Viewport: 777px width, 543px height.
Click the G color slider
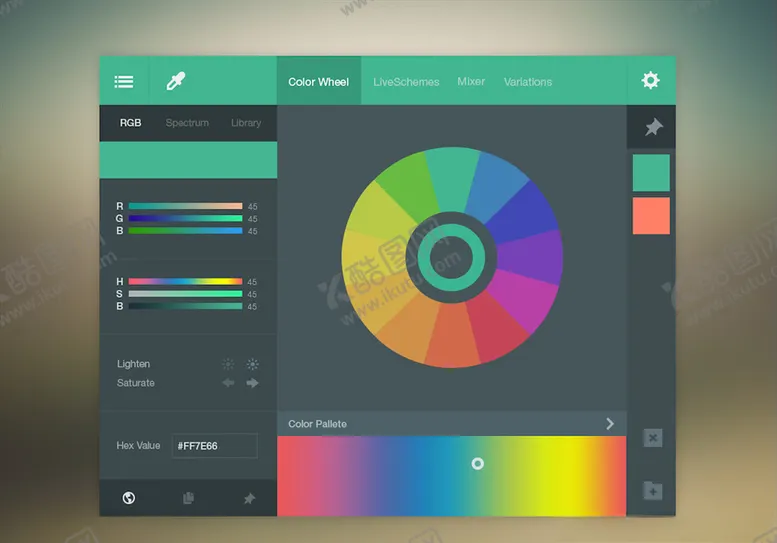click(x=185, y=218)
